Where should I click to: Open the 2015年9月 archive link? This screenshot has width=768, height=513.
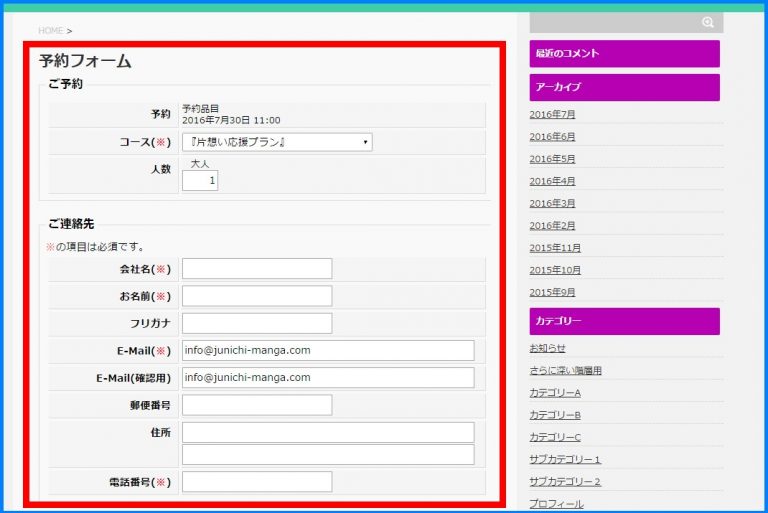[552, 293]
